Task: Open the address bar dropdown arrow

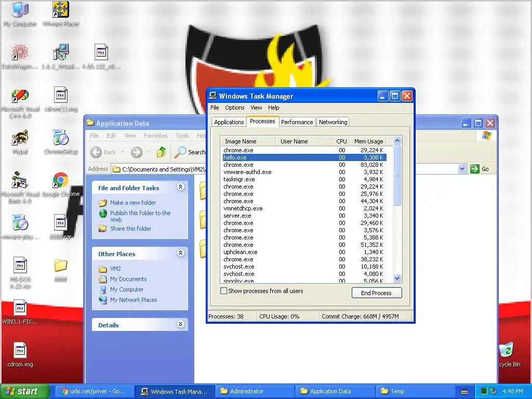Action: 462,169
